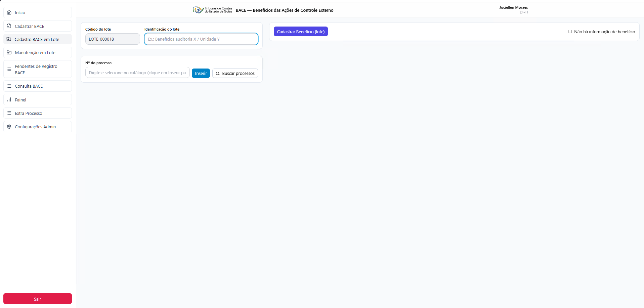
Task: Click Buscar processos search button
Action: [x=235, y=73]
